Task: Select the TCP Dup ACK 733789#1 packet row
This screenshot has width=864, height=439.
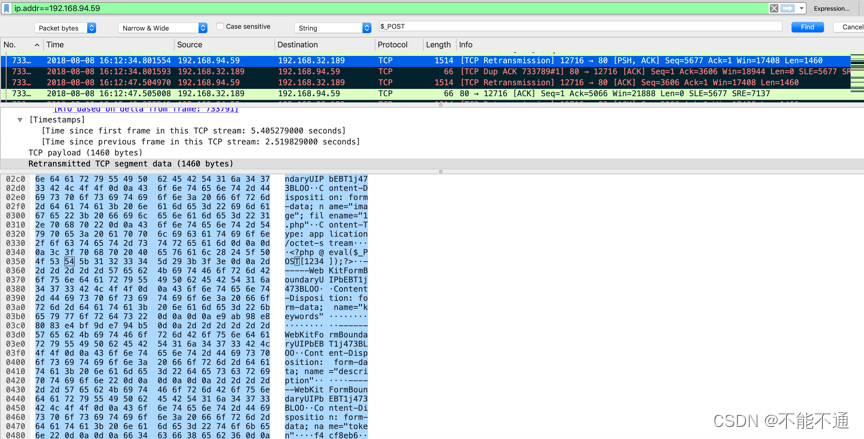Action: pyautogui.click(x=425, y=72)
